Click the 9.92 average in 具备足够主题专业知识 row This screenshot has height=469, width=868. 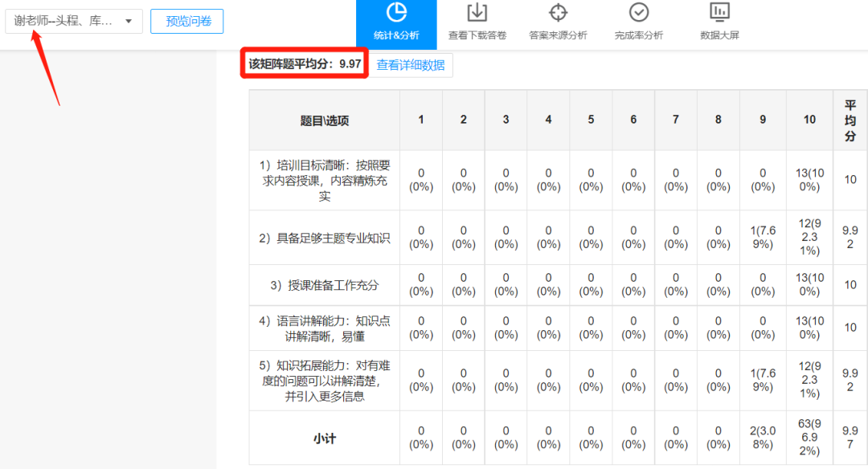[x=850, y=237]
